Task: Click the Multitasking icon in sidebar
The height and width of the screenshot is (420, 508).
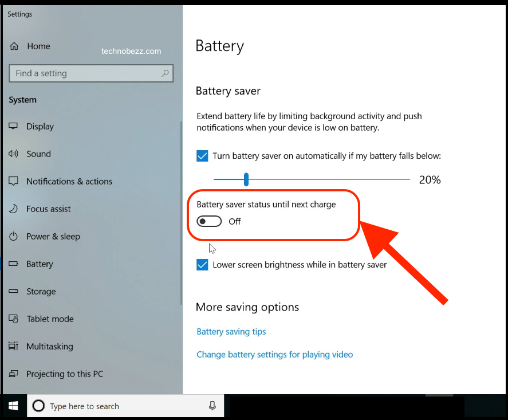Action: [x=13, y=346]
